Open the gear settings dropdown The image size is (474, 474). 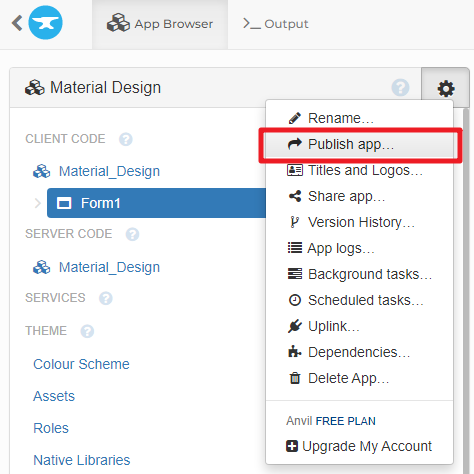[445, 88]
